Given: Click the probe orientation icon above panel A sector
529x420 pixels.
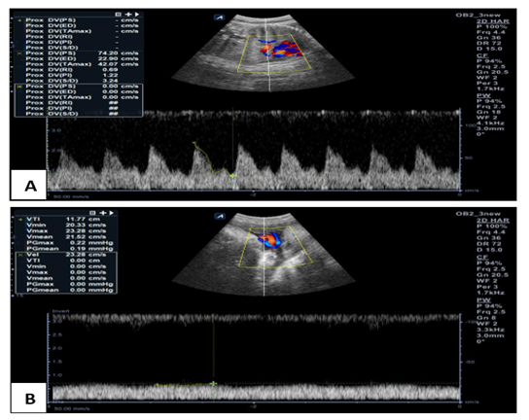Looking at the screenshot, I should (220, 17).
